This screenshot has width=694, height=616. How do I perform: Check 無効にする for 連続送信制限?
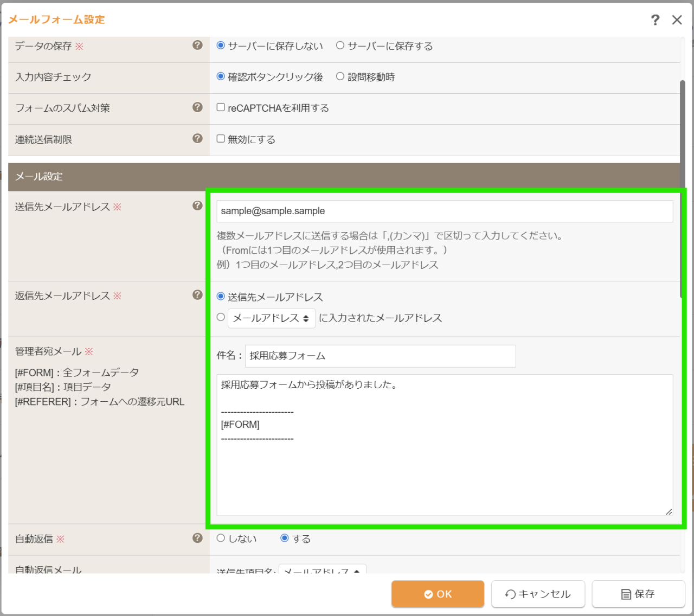221,139
